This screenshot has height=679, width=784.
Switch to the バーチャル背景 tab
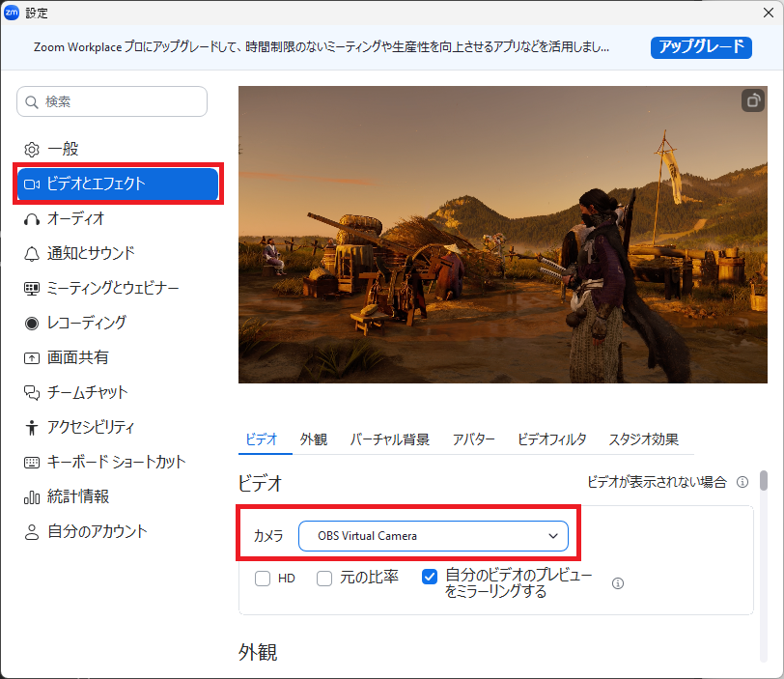389,439
